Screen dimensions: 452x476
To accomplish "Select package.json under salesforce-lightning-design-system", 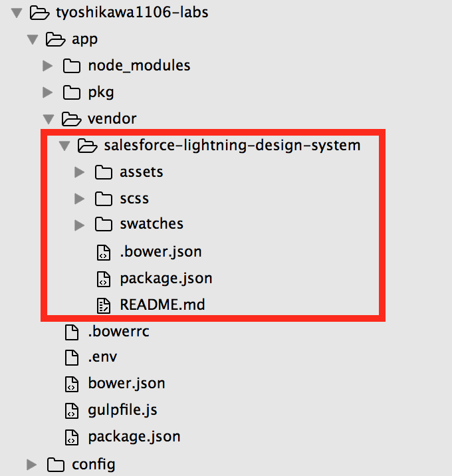I will [166, 279].
